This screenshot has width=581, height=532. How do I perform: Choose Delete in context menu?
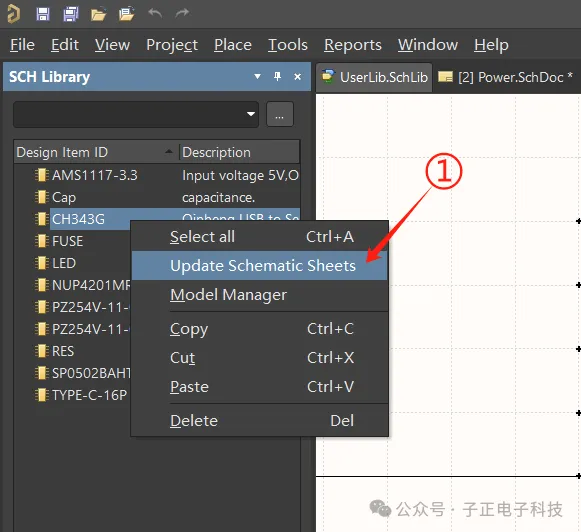click(260, 420)
